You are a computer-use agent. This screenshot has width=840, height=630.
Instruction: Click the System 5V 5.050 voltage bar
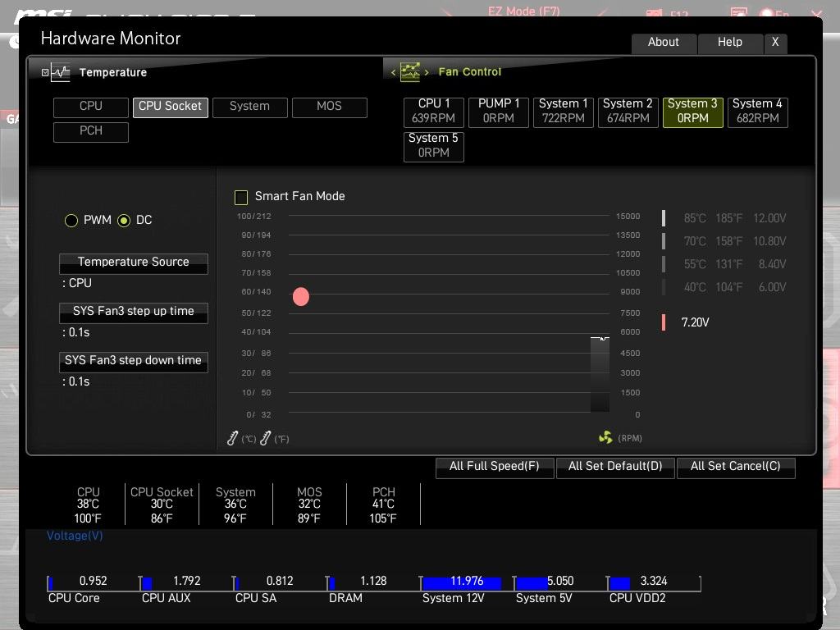(x=560, y=583)
